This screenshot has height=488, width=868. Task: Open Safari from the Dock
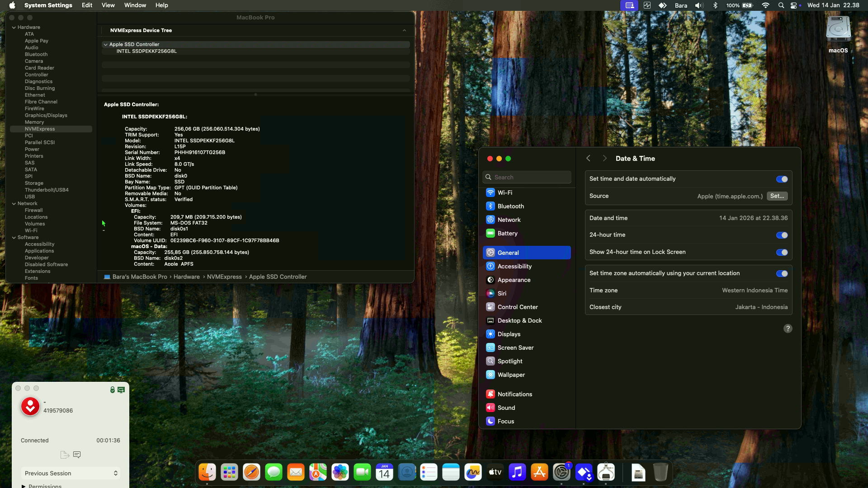[x=251, y=473]
